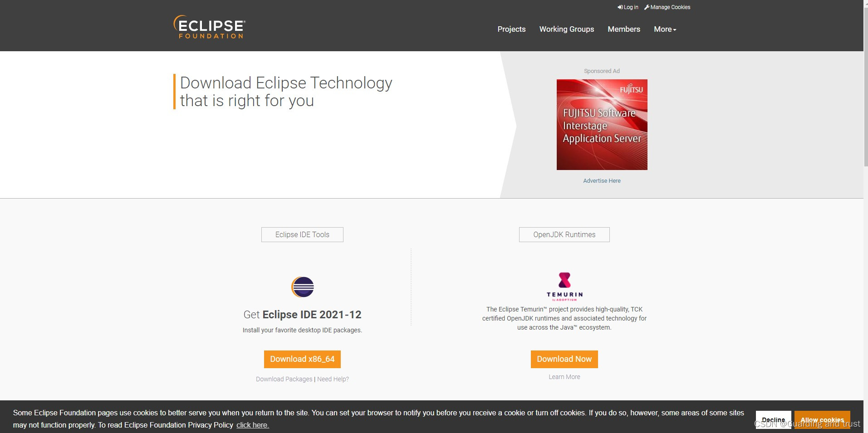
Task: Click the Fujitsu Interstage sponsored ad
Action: point(602,125)
